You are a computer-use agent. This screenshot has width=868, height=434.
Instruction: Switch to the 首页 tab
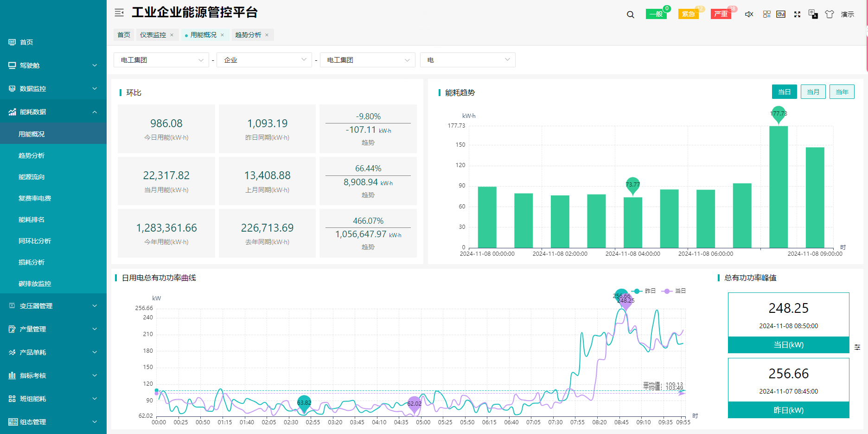124,35
